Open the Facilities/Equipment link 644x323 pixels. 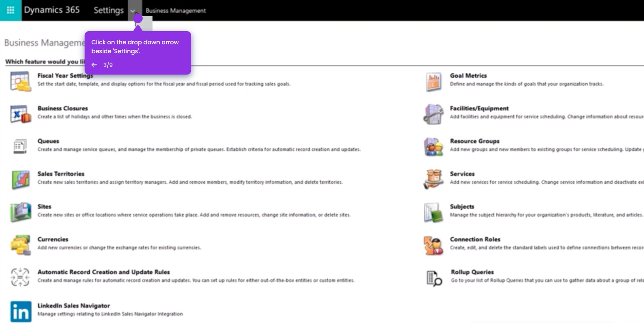point(479,108)
